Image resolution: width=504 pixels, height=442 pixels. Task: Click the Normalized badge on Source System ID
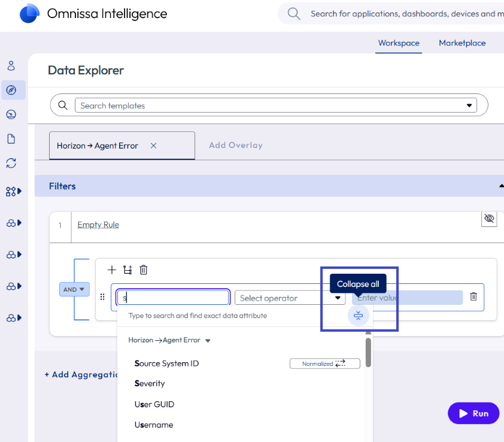pyautogui.click(x=324, y=364)
